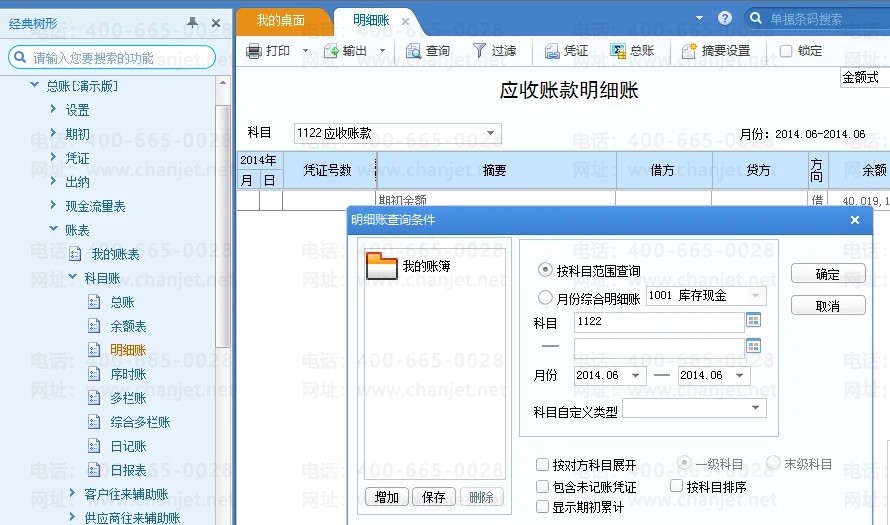The image size is (890, 525).
Task: Click the 我的账表 document icon
Action: 75,254
